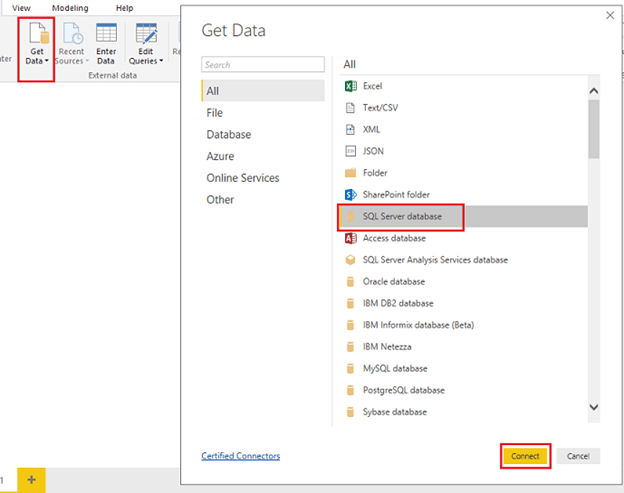Viewport: 624px width, 493px height.
Task: Select the 'Text/CSV' list entry text
Action: (380, 108)
